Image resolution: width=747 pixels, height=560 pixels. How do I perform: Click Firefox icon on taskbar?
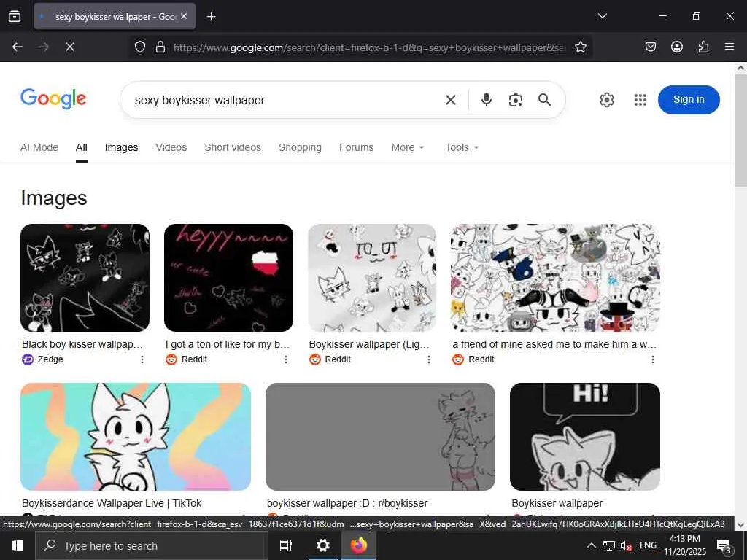click(x=359, y=545)
